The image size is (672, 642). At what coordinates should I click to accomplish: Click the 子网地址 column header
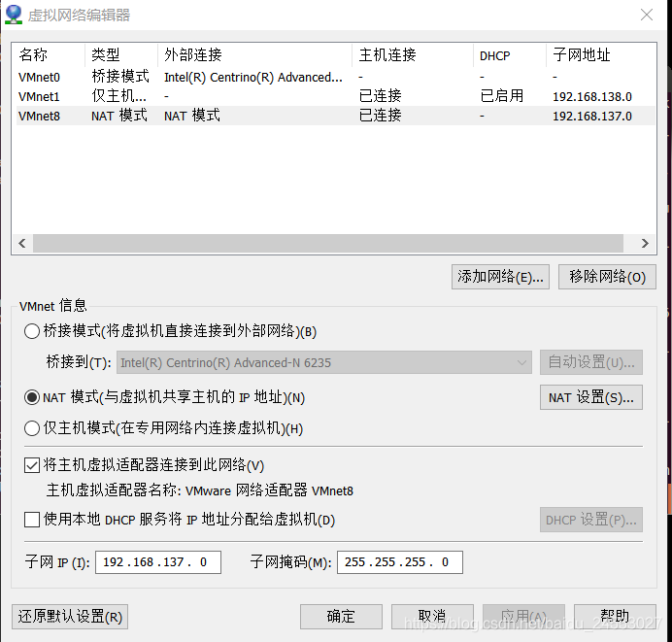(x=601, y=54)
